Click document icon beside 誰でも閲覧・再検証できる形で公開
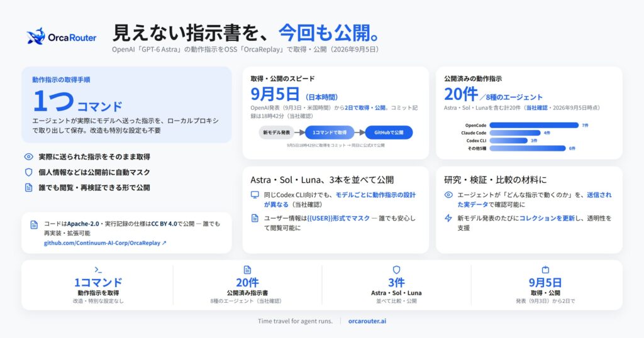The image size is (644, 338). (29, 187)
